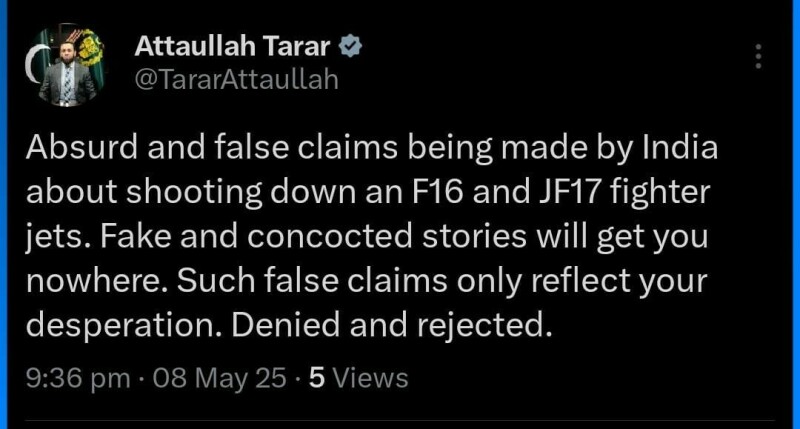This screenshot has height=429, width=800.
Task: Click the display name Attaullah Tarar
Action: pyautogui.click(x=236, y=47)
